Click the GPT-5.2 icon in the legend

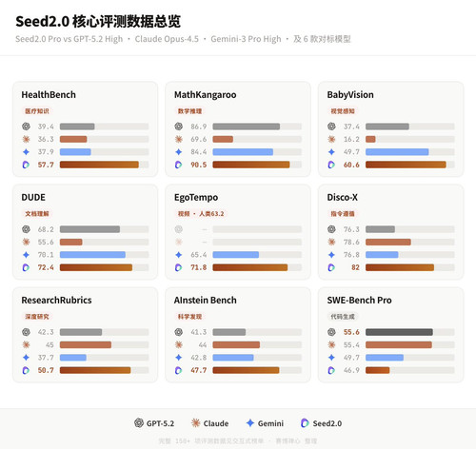[139, 423]
